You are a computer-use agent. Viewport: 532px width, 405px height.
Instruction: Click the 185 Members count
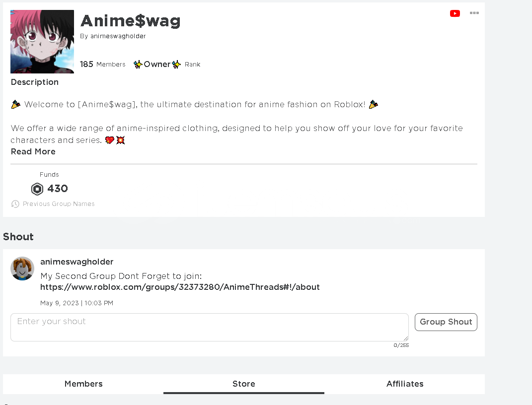102,64
